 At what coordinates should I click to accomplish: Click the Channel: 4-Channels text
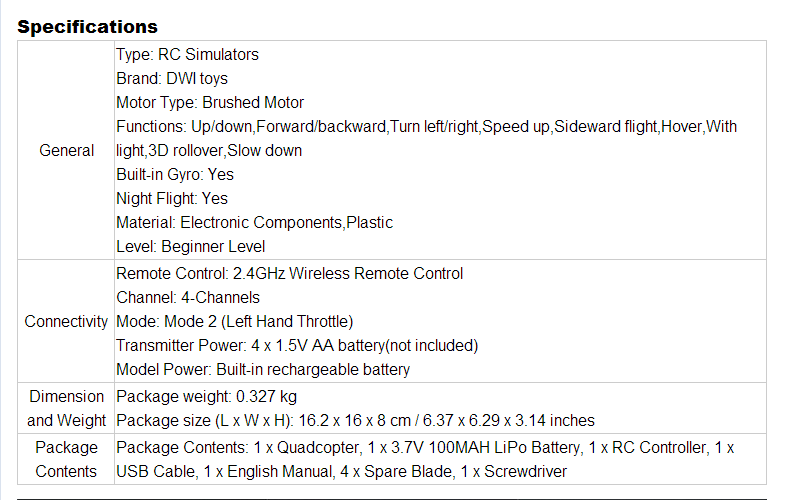[188, 297]
